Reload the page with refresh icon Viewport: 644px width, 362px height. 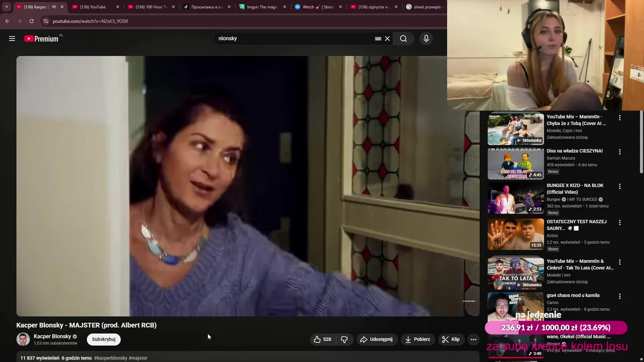click(x=31, y=21)
